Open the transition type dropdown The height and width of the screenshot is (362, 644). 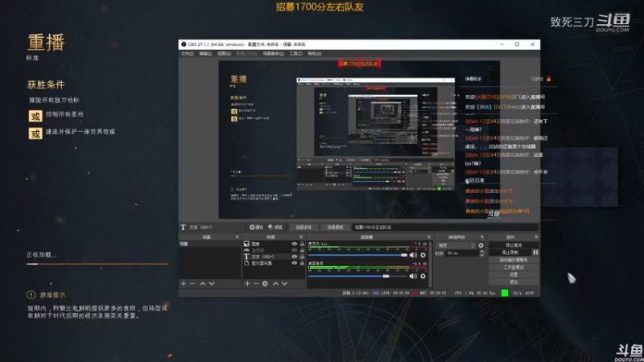point(456,245)
